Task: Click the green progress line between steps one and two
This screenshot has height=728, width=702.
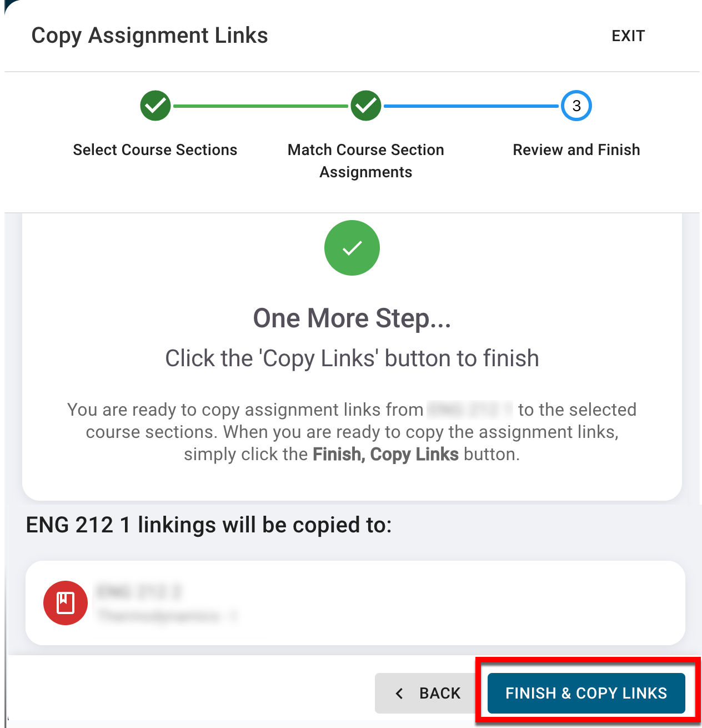Action: 260,106
